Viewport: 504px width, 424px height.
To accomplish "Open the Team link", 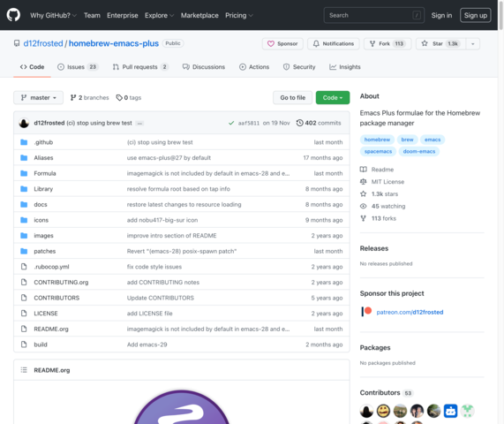I will click(92, 15).
